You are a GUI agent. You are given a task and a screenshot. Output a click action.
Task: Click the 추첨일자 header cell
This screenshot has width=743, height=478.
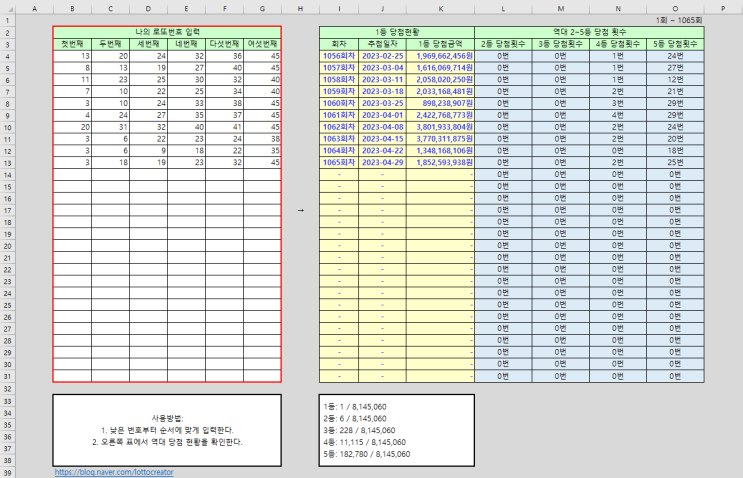click(382, 44)
